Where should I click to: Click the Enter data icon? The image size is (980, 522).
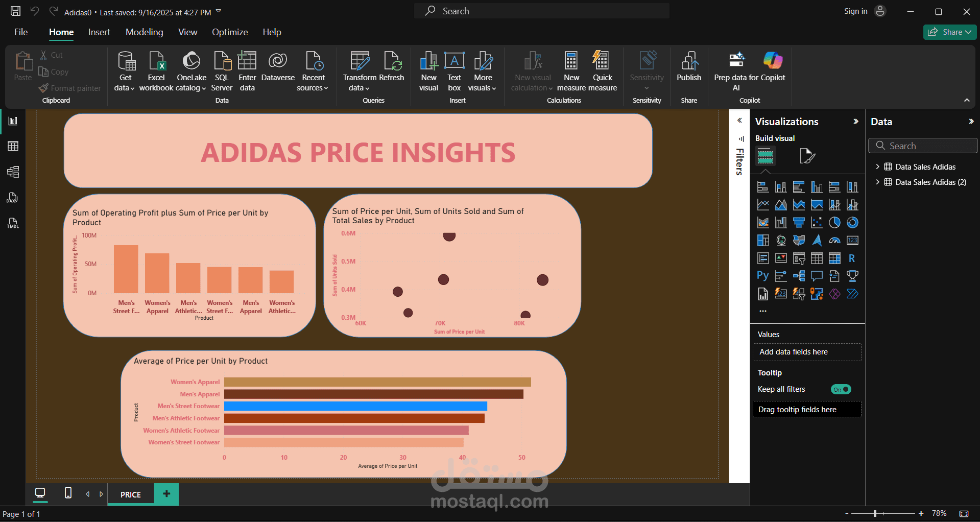tap(247, 61)
